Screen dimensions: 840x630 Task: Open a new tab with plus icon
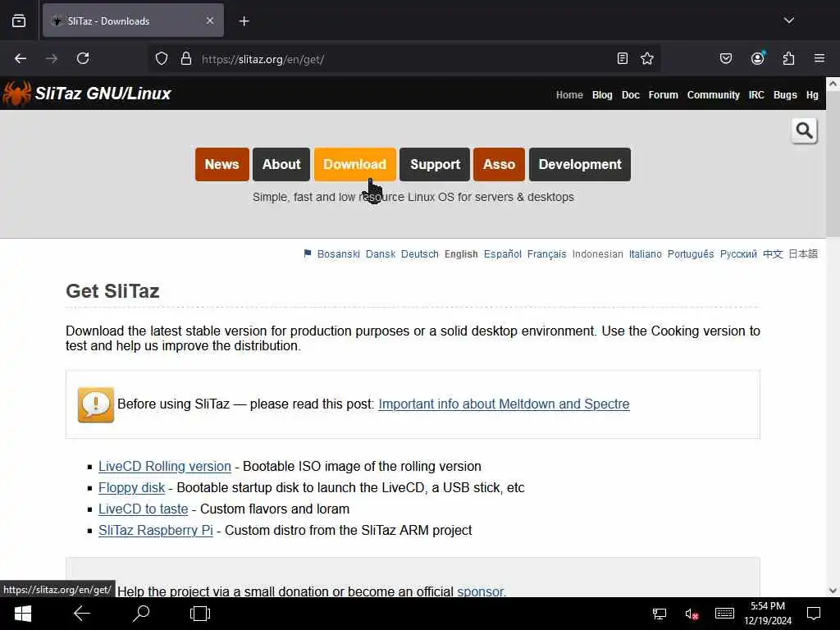(x=244, y=21)
